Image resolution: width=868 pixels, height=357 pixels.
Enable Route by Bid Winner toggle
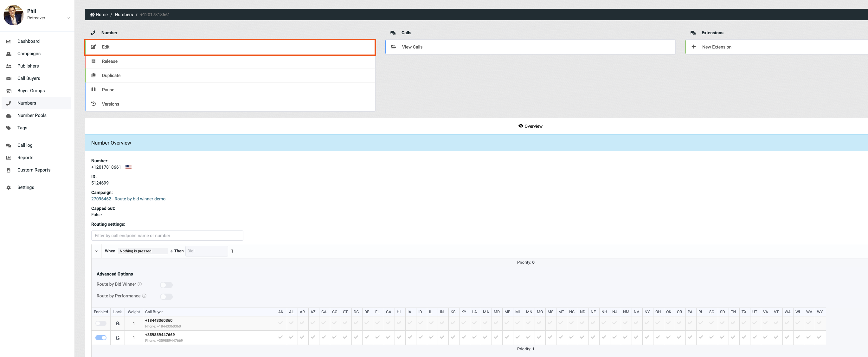click(x=166, y=285)
